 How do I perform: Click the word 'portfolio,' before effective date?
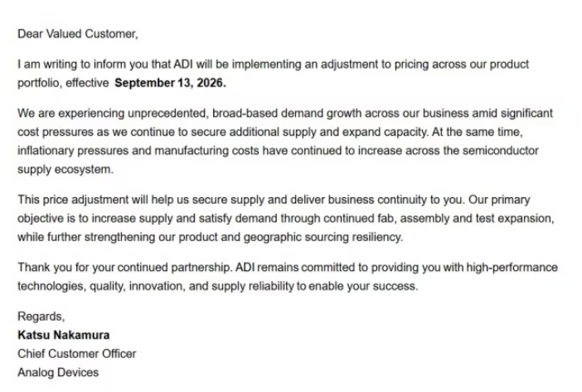pyautogui.click(x=40, y=83)
